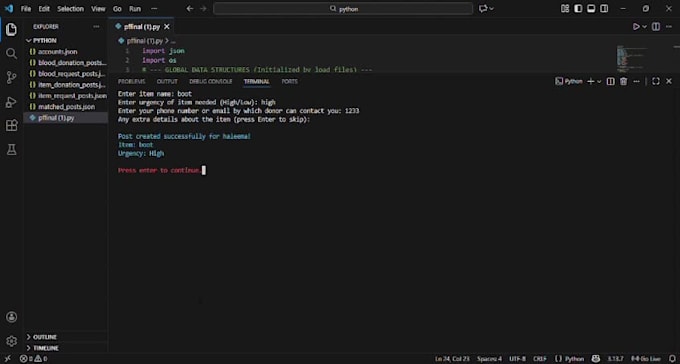Run the Python file with play icon

(636, 27)
